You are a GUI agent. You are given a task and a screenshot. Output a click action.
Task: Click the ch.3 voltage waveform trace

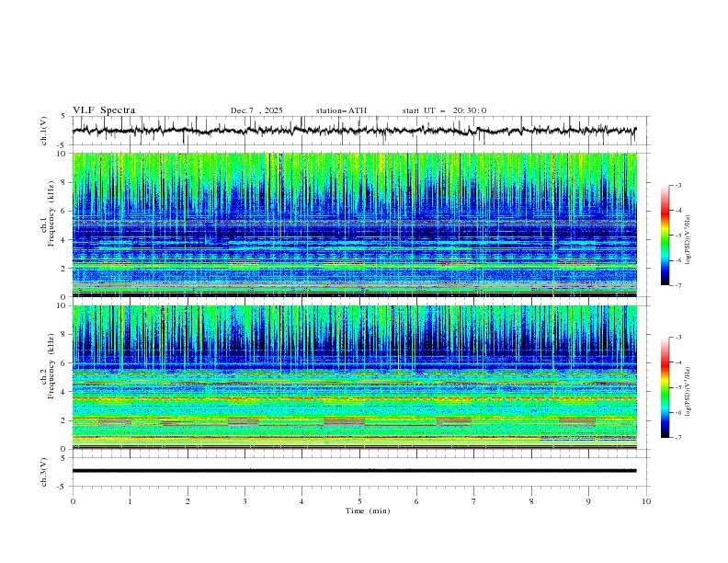[x=354, y=471]
